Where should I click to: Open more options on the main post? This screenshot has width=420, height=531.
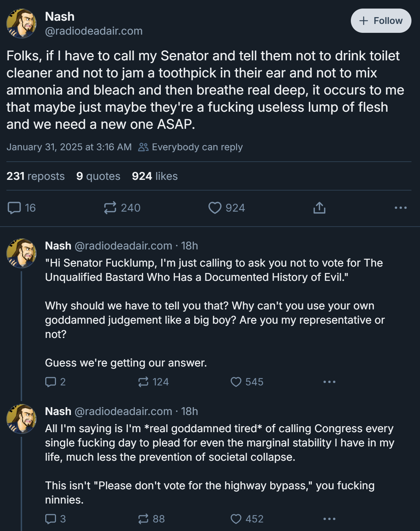pyautogui.click(x=401, y=208)
